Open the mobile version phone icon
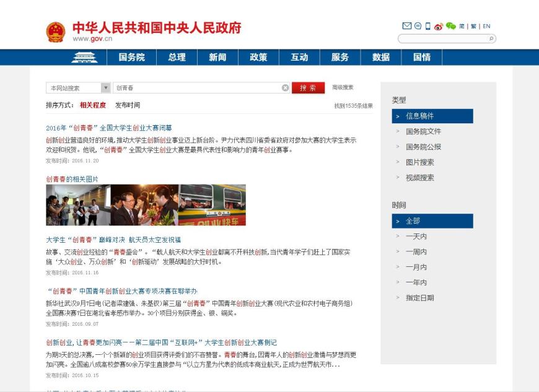 pos(427,26)
